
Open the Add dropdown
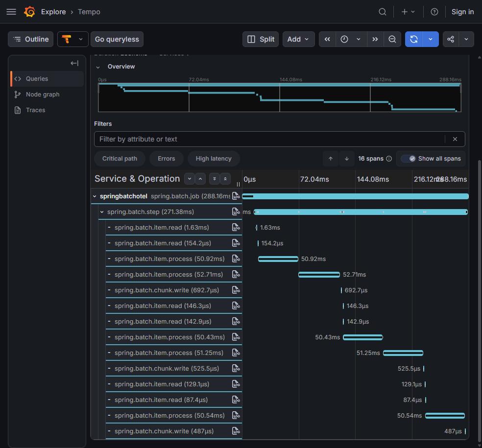tap(298, 39)
